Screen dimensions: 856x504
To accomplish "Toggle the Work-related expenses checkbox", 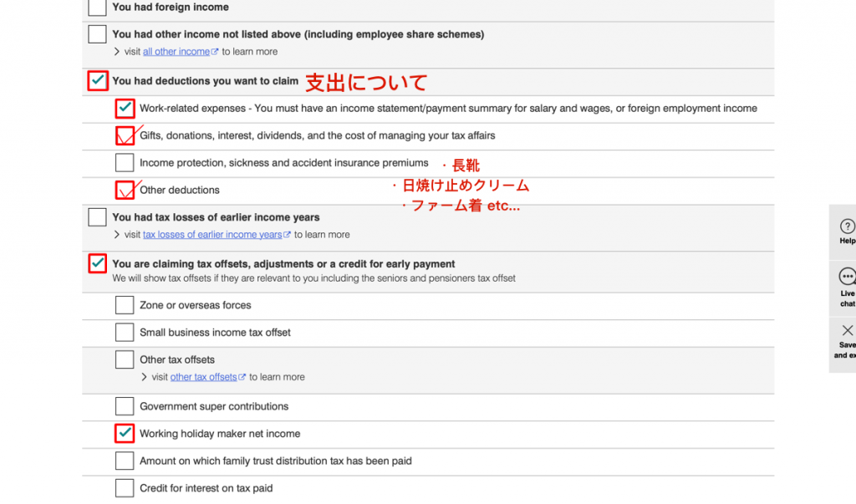I will 125,108.
